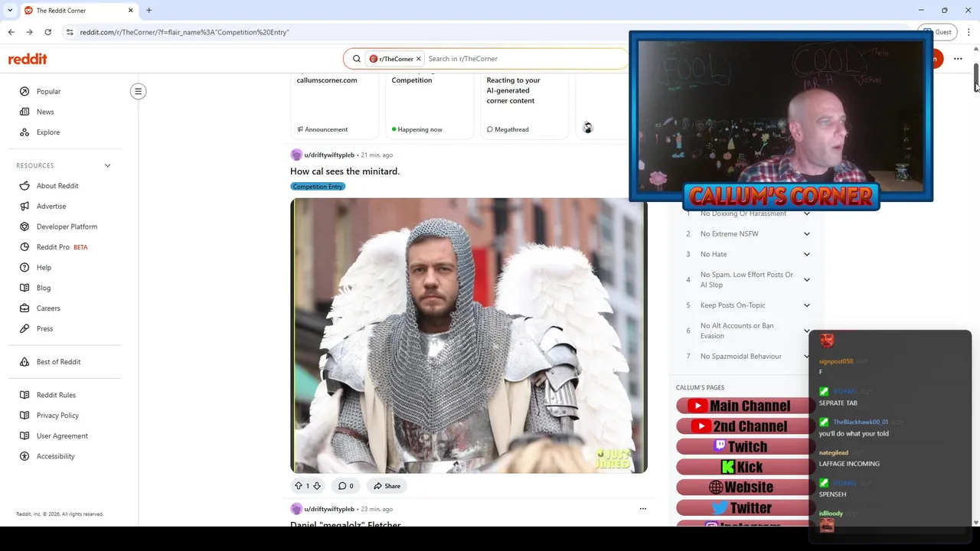The height and width of the screenshot is (551, 980).
Task: Click the Best of Reddit icon
Action: 24,362
